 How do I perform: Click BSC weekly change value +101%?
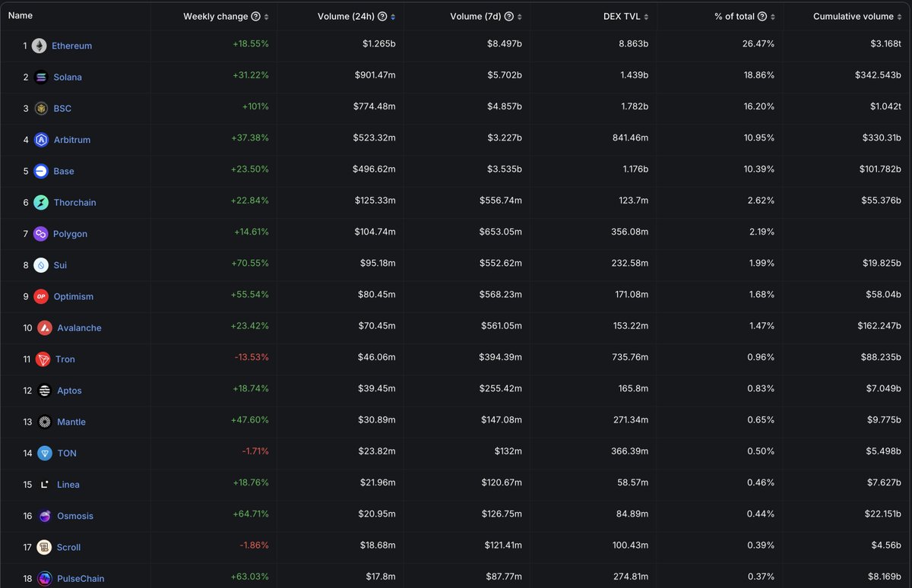pos(255,109)
